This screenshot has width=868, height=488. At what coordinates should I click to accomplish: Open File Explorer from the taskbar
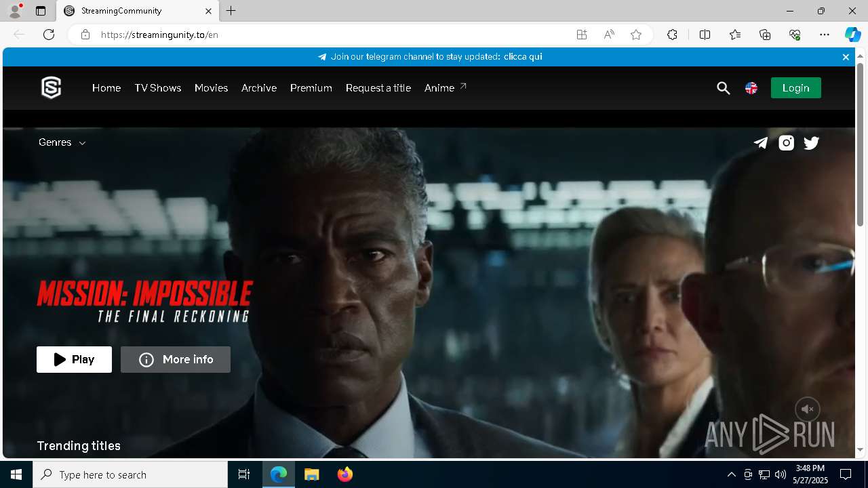pos(312,474)
